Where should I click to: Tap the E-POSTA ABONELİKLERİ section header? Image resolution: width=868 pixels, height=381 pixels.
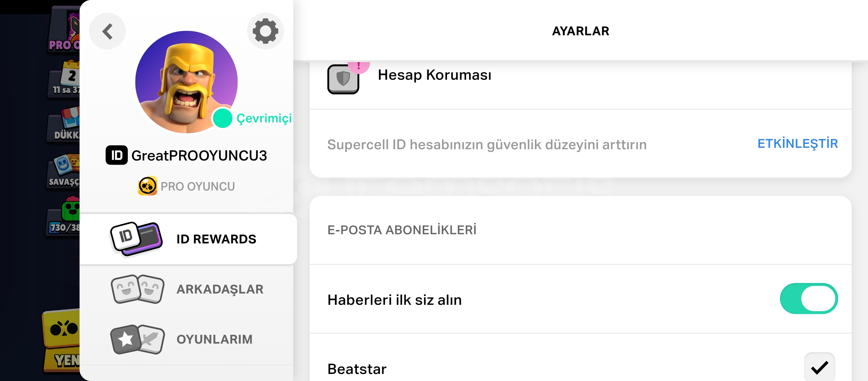click(402, 230)
